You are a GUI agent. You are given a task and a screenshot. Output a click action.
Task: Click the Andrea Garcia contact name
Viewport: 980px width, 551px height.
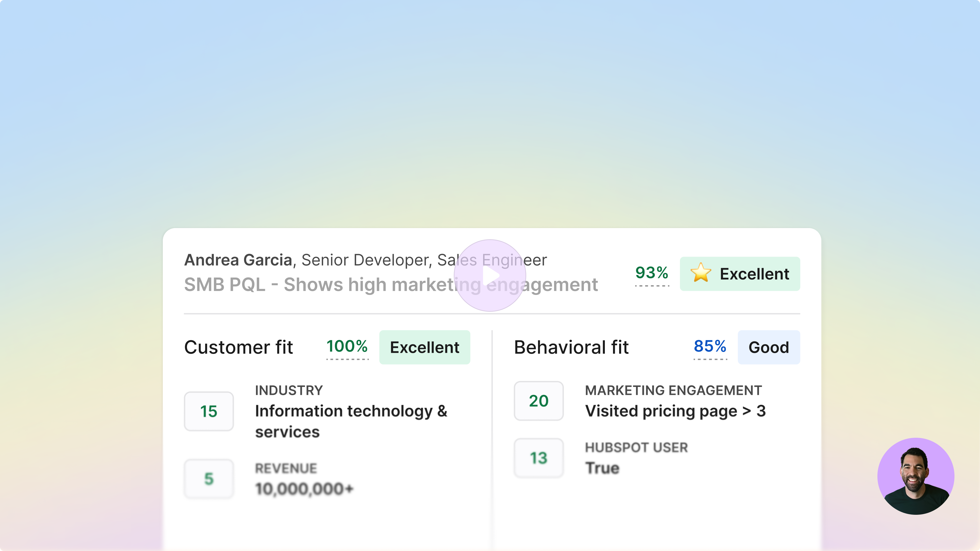[x=238, y=260]
